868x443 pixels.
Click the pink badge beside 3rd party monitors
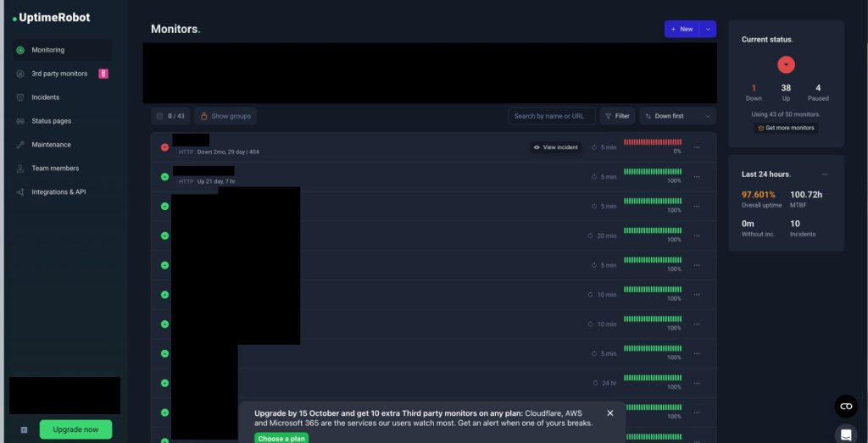pos(103,74)
